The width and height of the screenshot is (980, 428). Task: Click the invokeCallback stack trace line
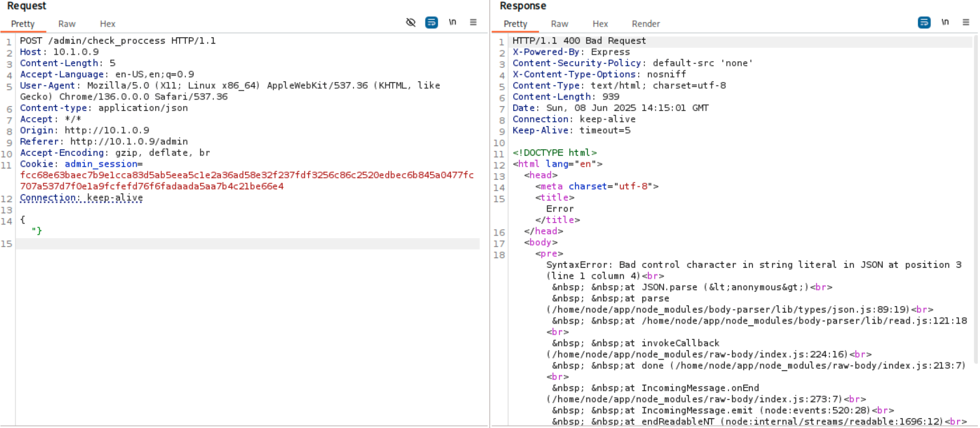(635, 343)
